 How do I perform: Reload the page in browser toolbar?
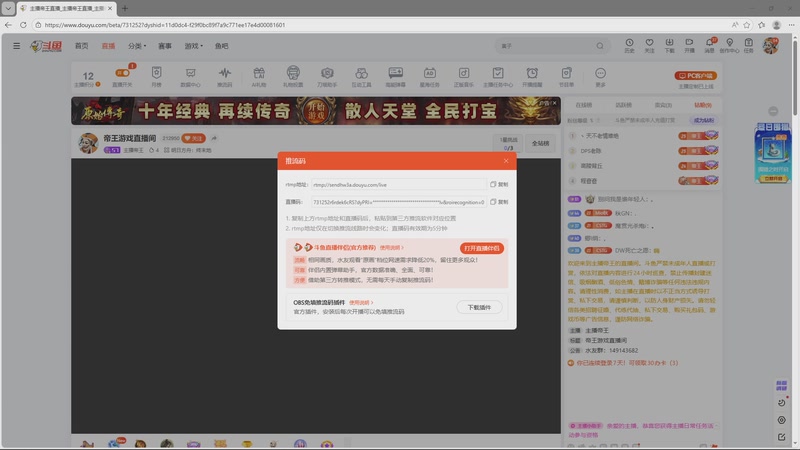pos(23,24)
